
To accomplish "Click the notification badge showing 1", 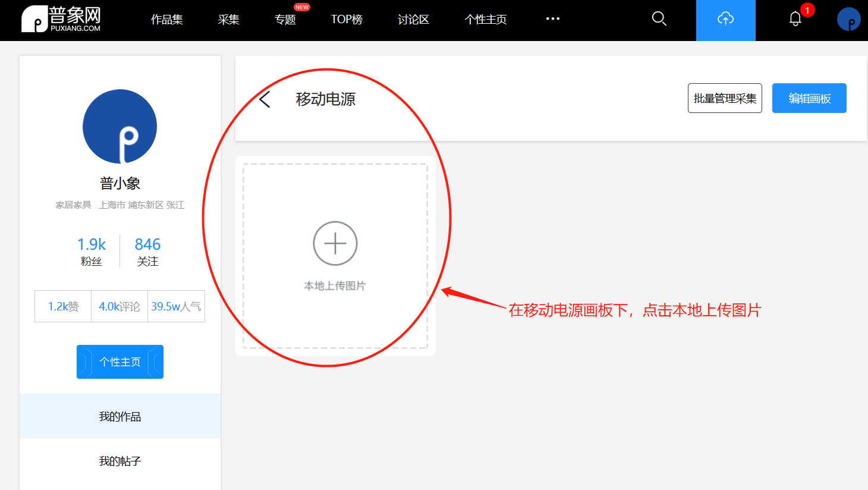I will click(807, 10).
